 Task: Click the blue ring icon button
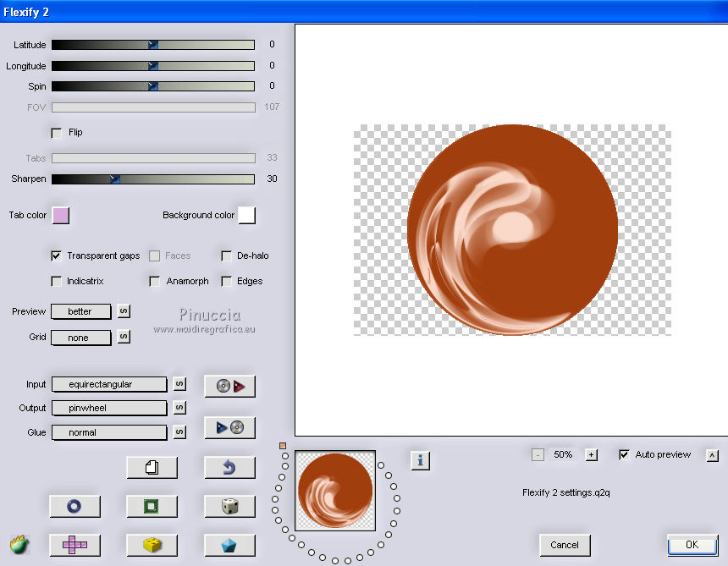tap(74, 506)
